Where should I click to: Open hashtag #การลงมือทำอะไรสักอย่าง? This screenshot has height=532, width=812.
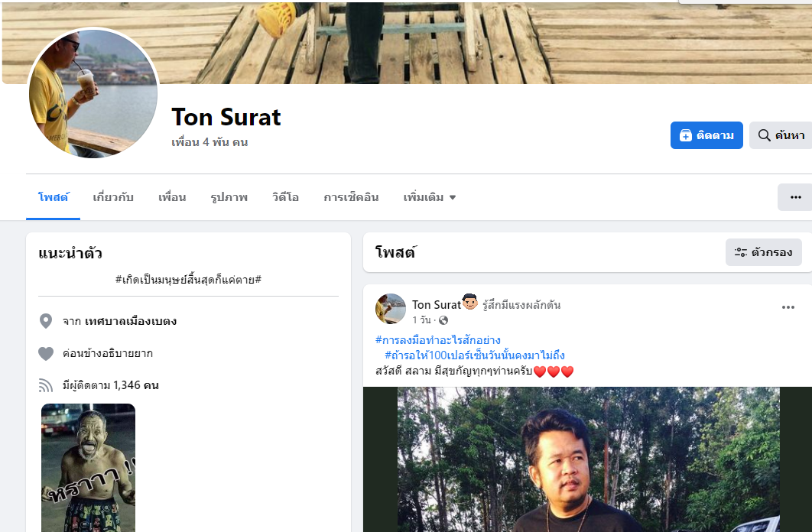[437, 340]
